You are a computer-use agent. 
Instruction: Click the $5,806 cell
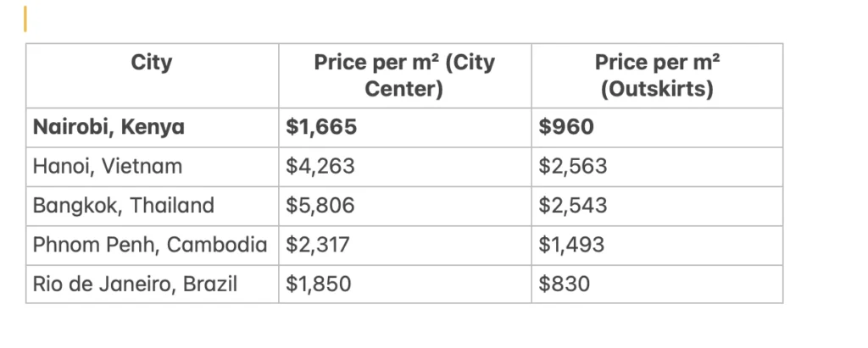(404, 207)
